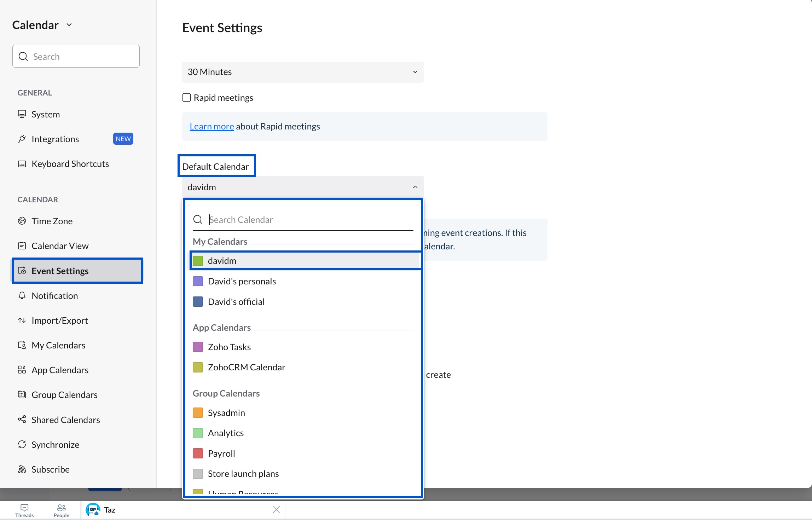The image size is (812, 520).
Task: Click the Notification bell icon
Action: point(22,295)
